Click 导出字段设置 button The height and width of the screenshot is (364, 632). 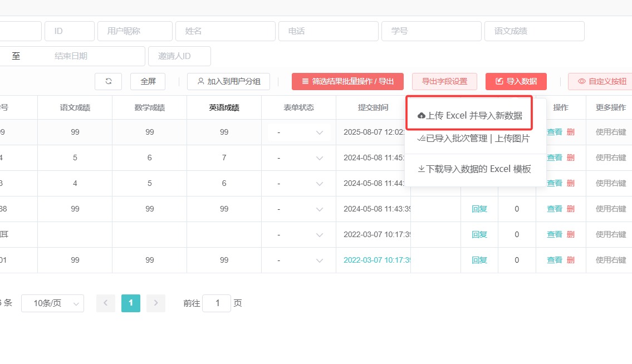coord(444,81)
